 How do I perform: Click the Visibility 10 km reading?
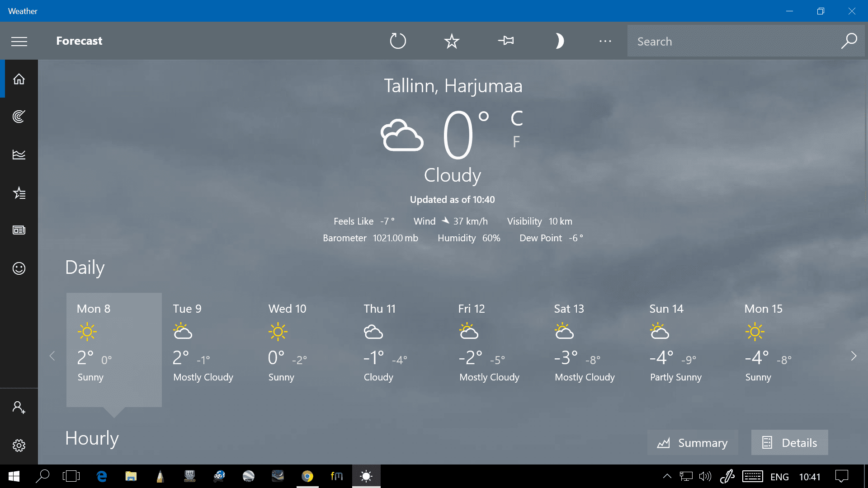point(540,221)
